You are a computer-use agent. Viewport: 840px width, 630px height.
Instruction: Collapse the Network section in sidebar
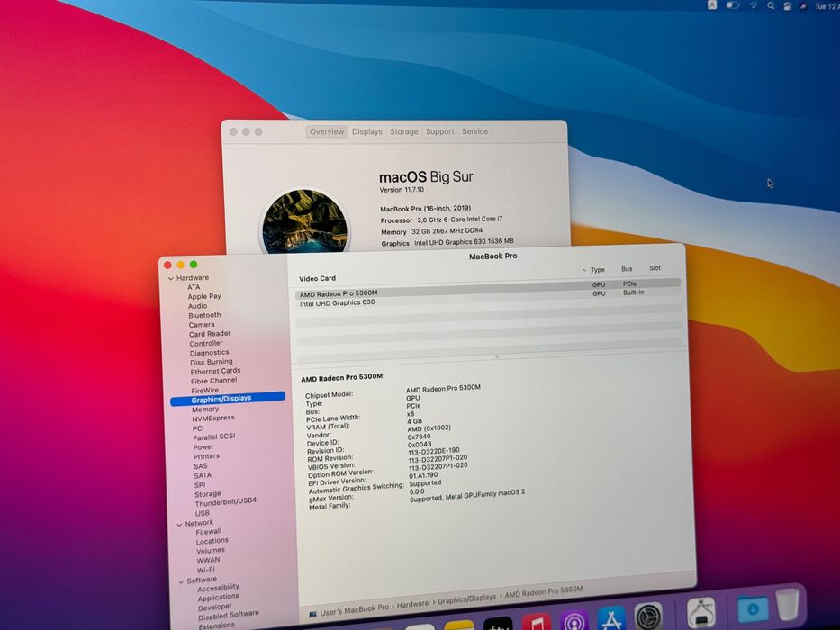[179, 525]
